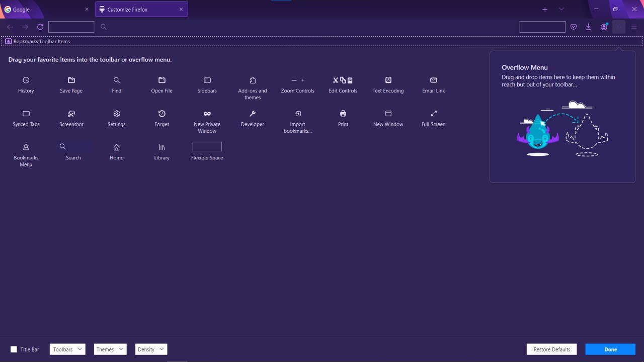Click the Overflow Menu heading
The height and width of the screenshot is (362, 644).
[525, 67]
